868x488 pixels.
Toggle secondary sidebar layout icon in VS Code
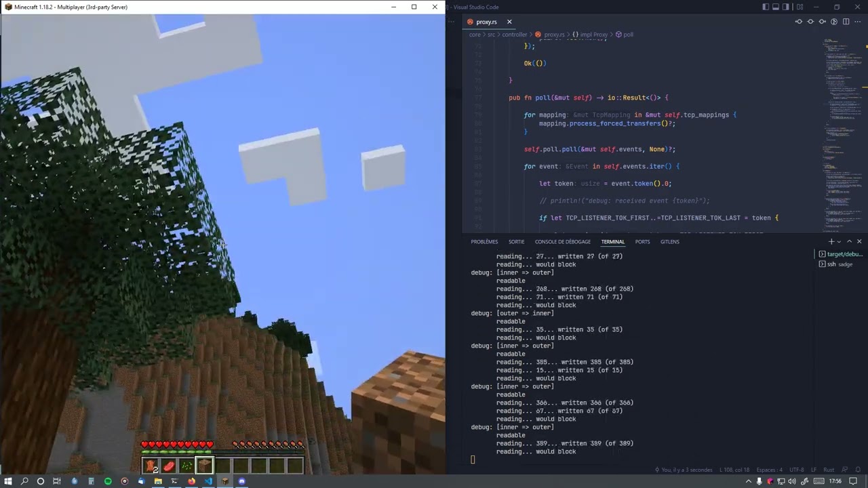pos(786,7)
